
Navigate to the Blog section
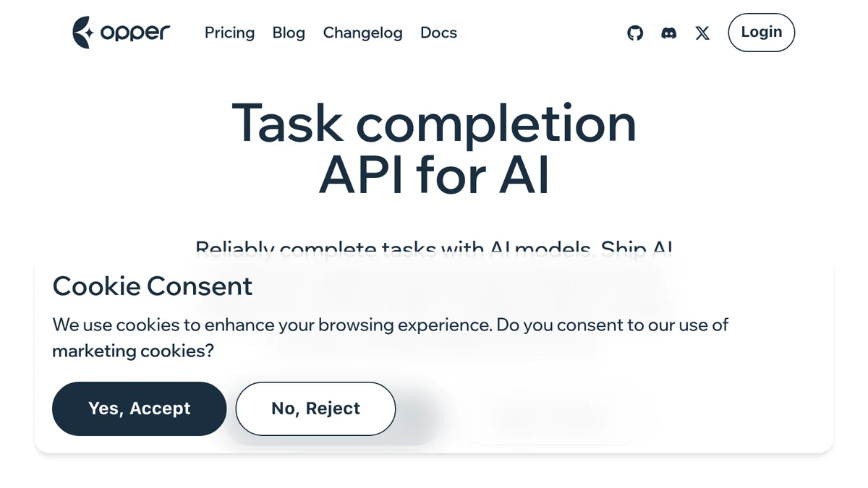(289, 33)
